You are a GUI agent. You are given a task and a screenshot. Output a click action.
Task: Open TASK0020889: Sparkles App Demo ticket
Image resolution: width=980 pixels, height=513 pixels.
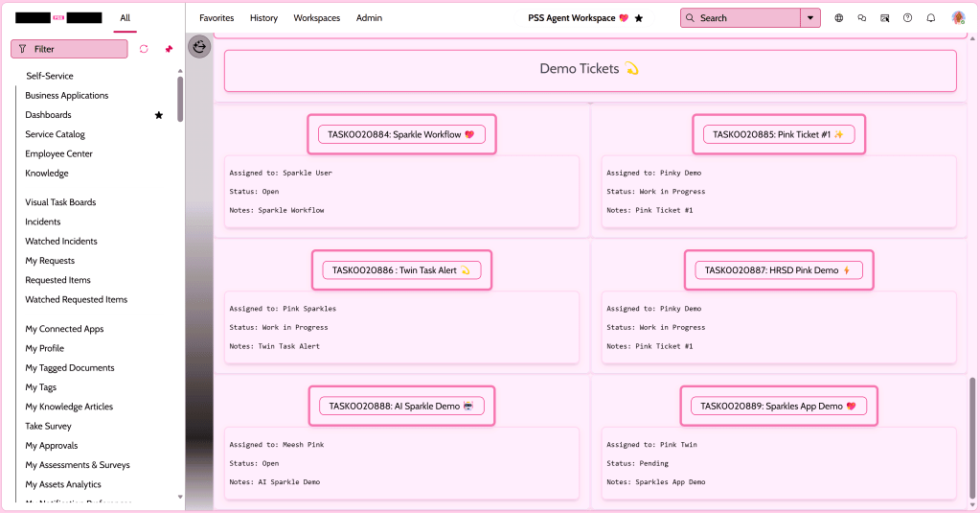coord(777,407)
